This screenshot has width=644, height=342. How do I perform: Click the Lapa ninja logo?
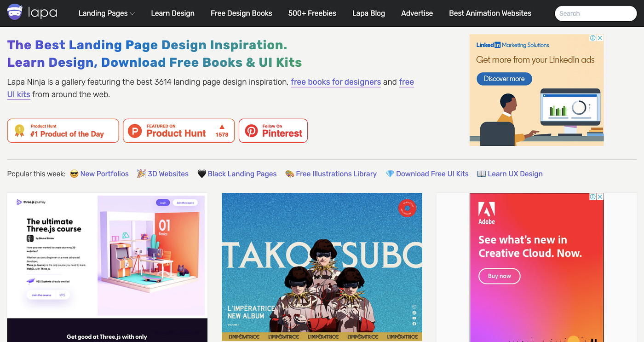coord(32,12)
